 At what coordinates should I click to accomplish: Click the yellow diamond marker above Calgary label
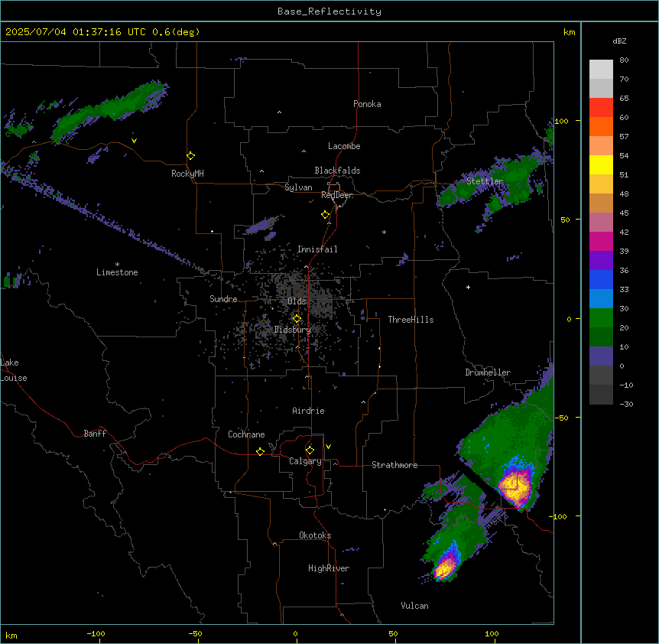click(x=310, y=450)
